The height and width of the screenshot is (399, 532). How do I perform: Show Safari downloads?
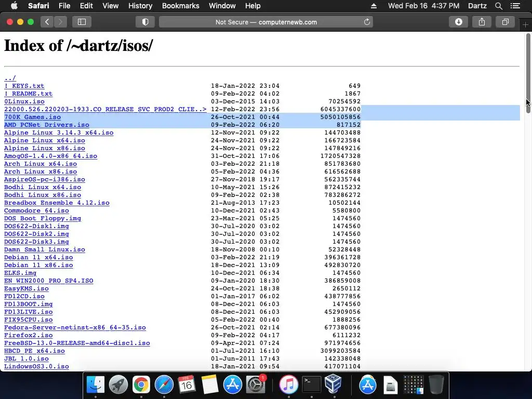pos(458,22)
